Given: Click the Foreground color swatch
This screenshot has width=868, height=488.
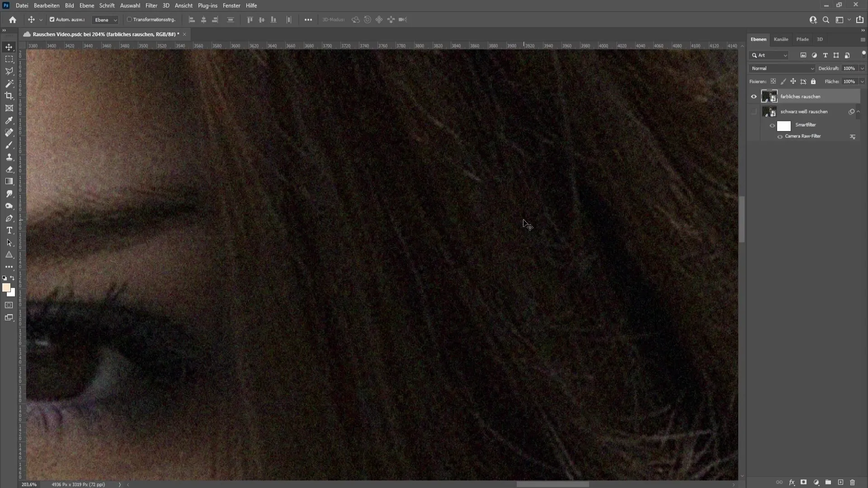Looking at the screenshot, I should pos(7,288).
